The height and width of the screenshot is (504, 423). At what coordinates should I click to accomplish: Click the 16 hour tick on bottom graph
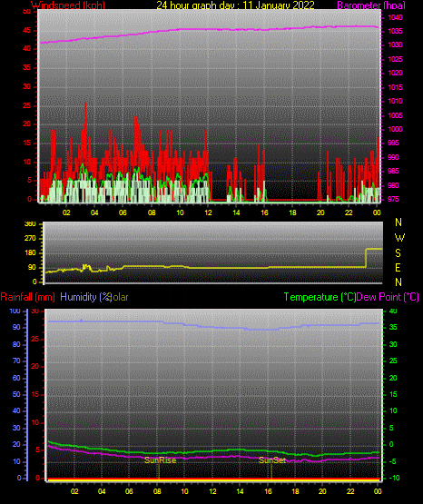point(268,491)
